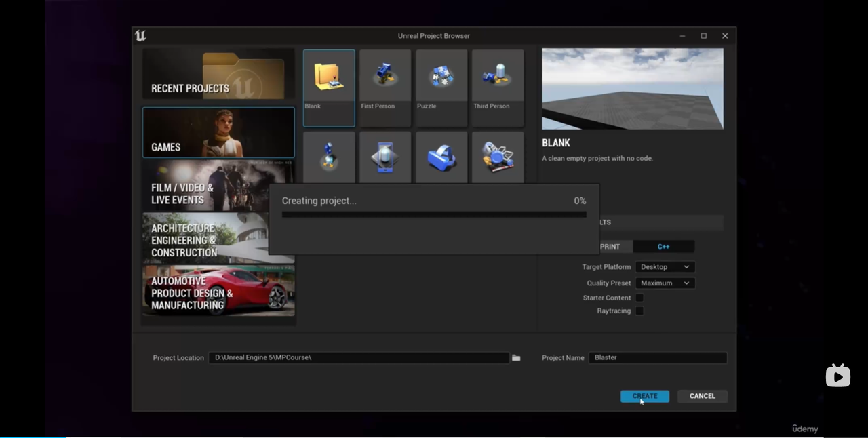Select the Blank project template
Image resolution: width=868 pixels, height=438 pixels.
[x=329, y=88]
